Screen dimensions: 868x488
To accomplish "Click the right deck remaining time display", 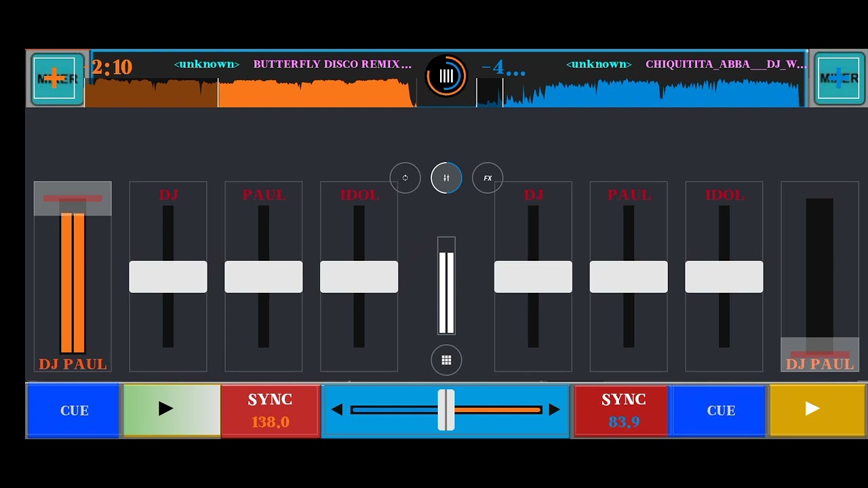I will point(503,68).
